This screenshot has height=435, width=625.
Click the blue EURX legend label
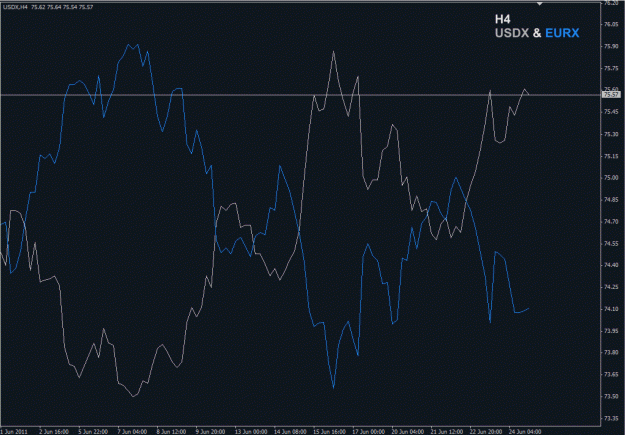coord(562,33)
